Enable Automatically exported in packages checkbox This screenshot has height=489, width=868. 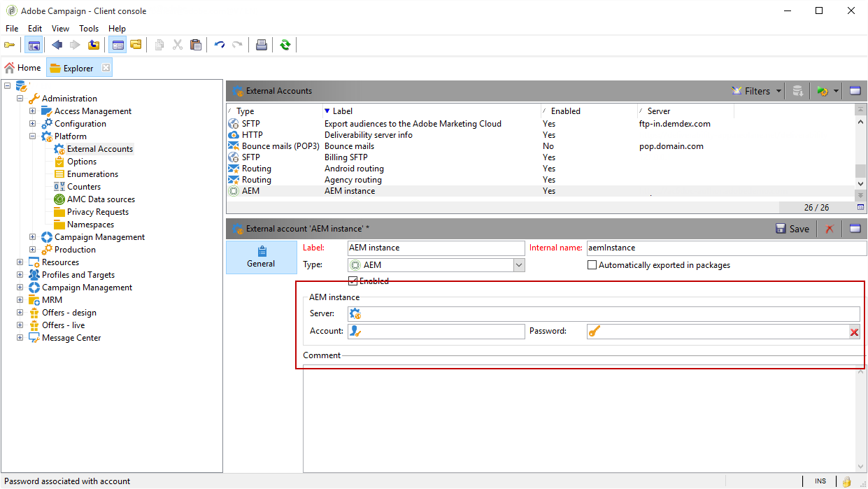pos(592,265)
